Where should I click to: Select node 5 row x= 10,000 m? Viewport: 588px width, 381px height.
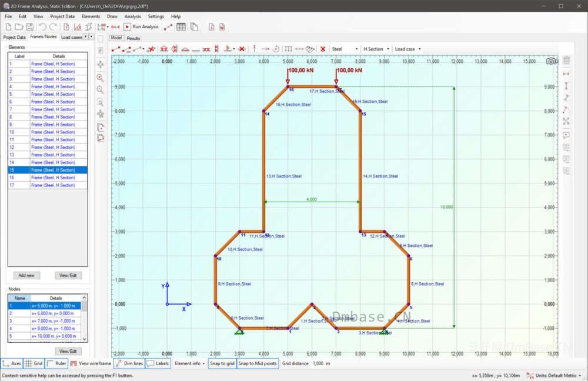44,336
